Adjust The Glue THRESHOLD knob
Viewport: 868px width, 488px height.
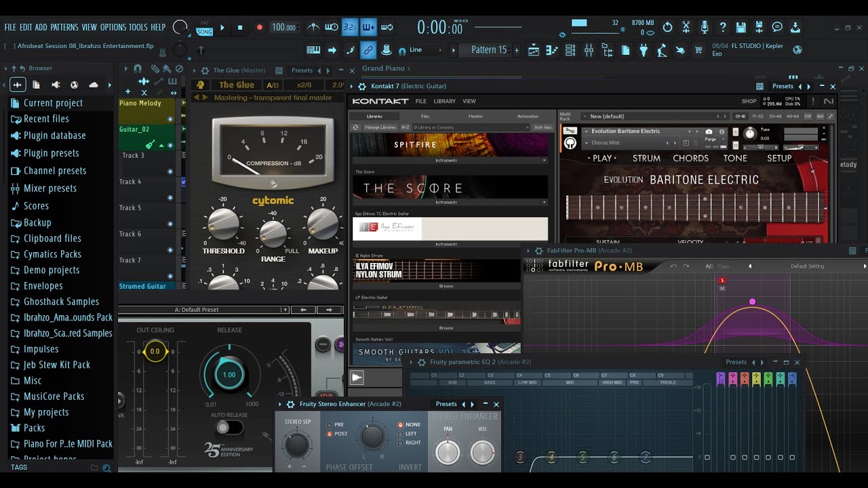[223, 224]
